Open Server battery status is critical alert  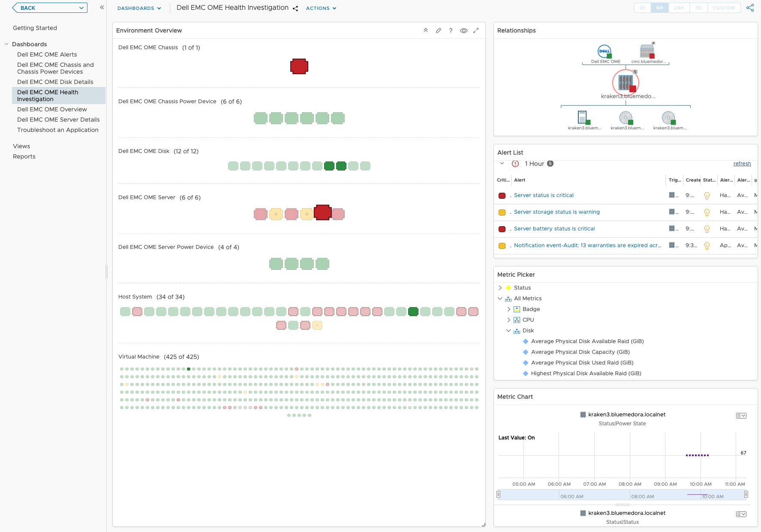click(x=554, y=229)
